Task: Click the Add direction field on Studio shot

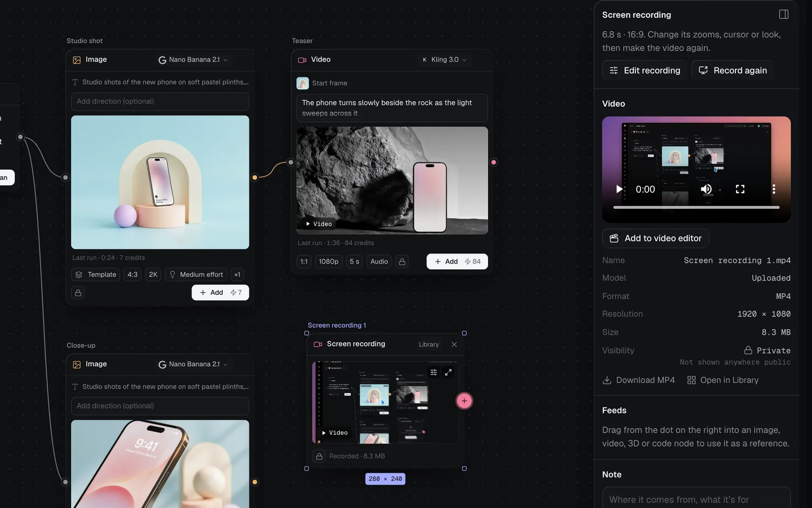Action: tap(160, 101)
